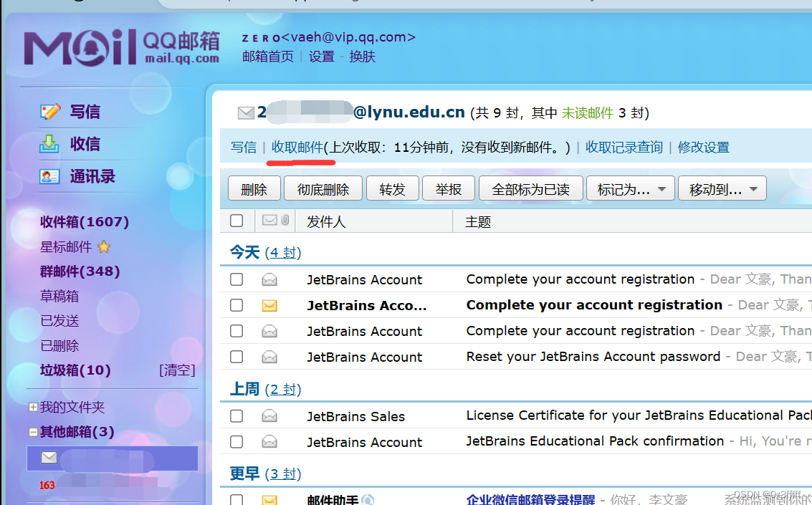Click opened envelope icon of Educational Pack confirmation mail
Viewport: 812px width, 505px height.
(x=269, y=442)
